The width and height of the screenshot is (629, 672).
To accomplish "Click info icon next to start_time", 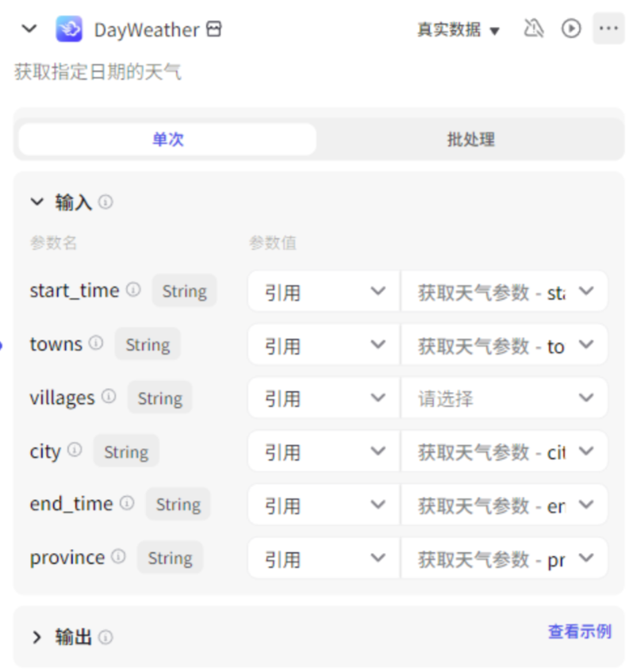I will [x=133, y=290].
